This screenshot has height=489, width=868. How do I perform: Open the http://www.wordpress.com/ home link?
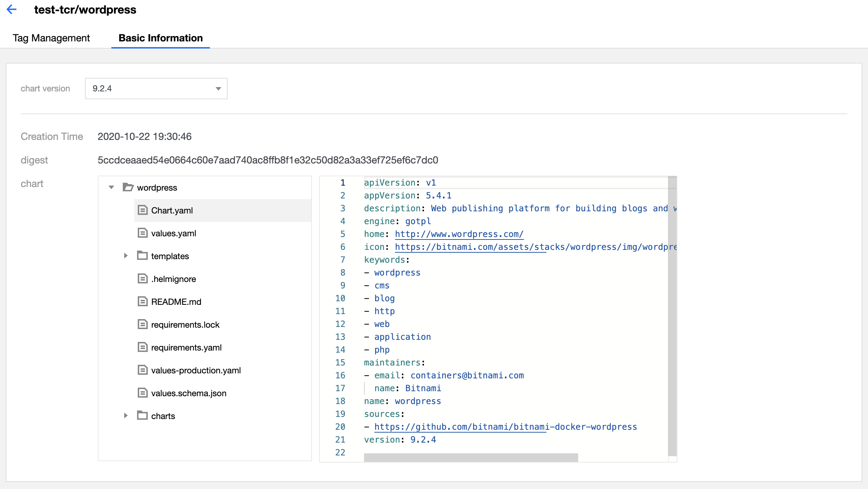click(459, 234)
